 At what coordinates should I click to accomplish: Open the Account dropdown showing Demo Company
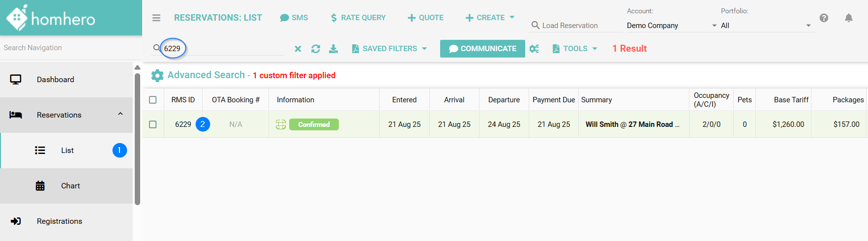[671, 26]
